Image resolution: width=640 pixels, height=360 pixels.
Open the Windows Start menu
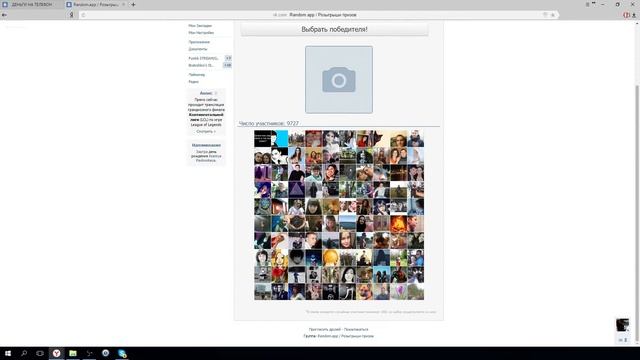8,353
